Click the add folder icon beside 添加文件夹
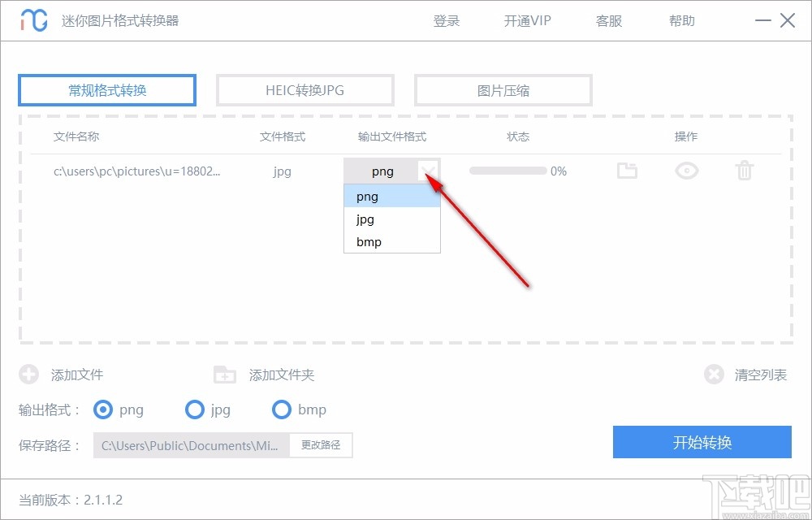Image resolution: width=812 pixels, height=520 pixels. 224,375
